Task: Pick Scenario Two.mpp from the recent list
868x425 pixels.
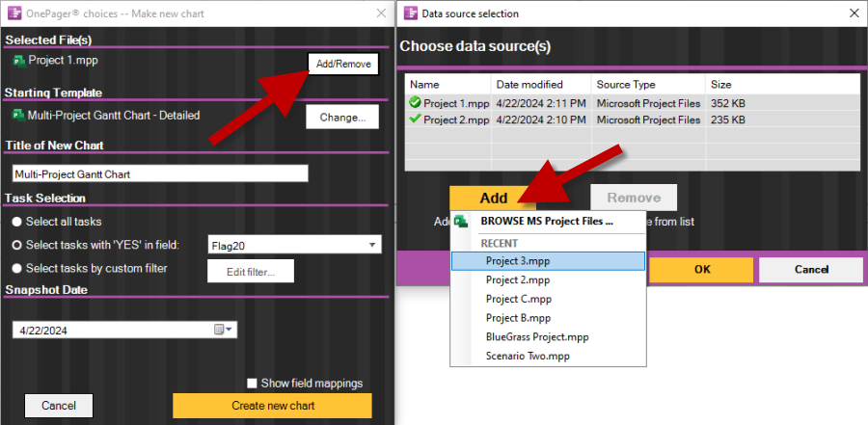Action: tap(548, 356)
